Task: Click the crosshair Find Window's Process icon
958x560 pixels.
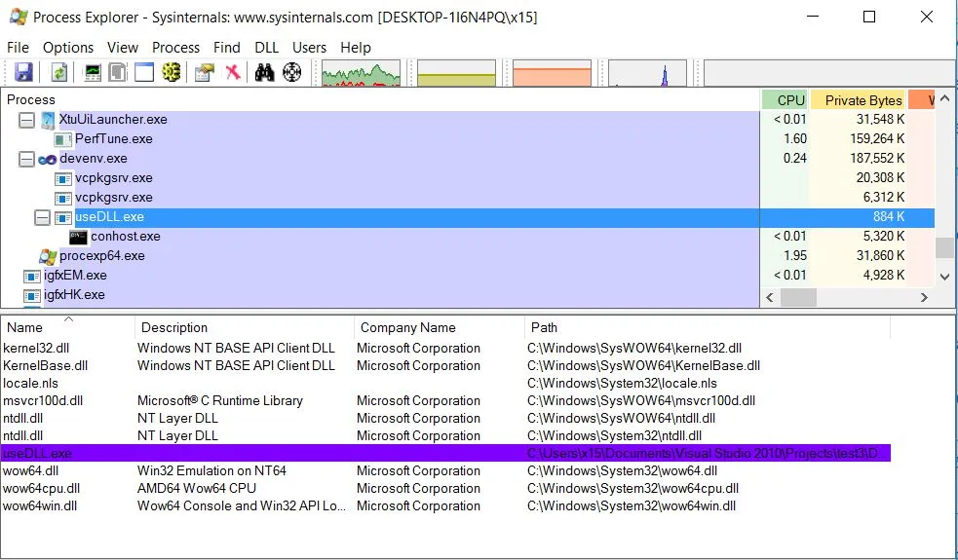Action: (x=292, y=73)
